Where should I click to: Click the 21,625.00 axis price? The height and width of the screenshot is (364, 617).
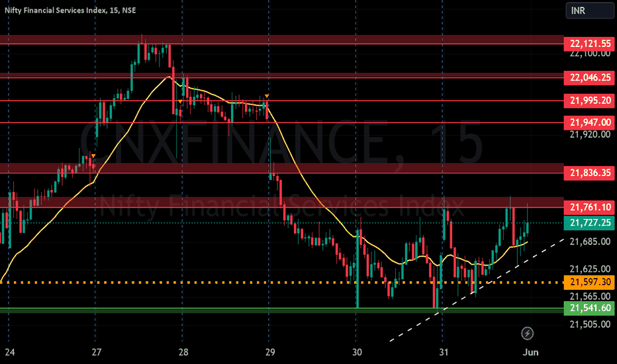tap(591, 269)
